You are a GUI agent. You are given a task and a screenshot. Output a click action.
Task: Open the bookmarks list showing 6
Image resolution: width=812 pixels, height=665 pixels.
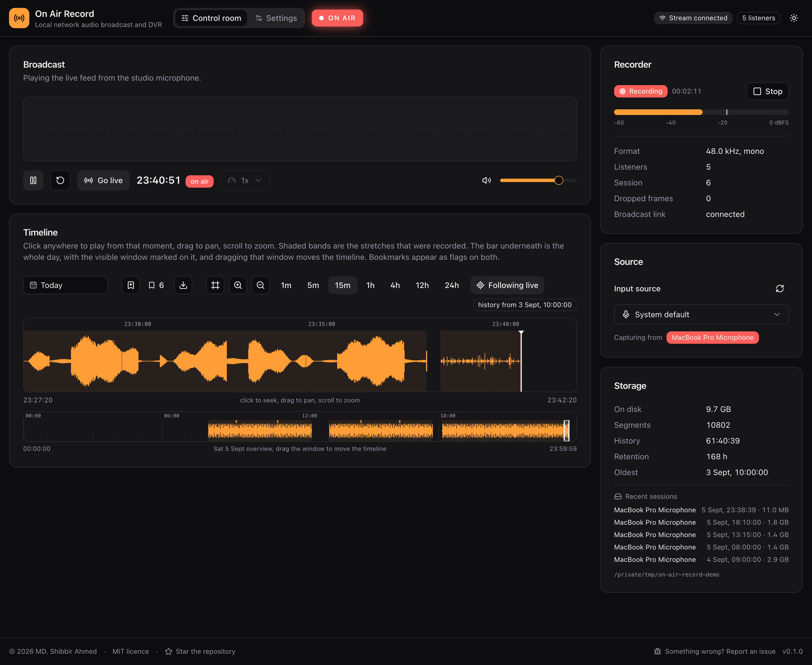click(x=156, y=285)
